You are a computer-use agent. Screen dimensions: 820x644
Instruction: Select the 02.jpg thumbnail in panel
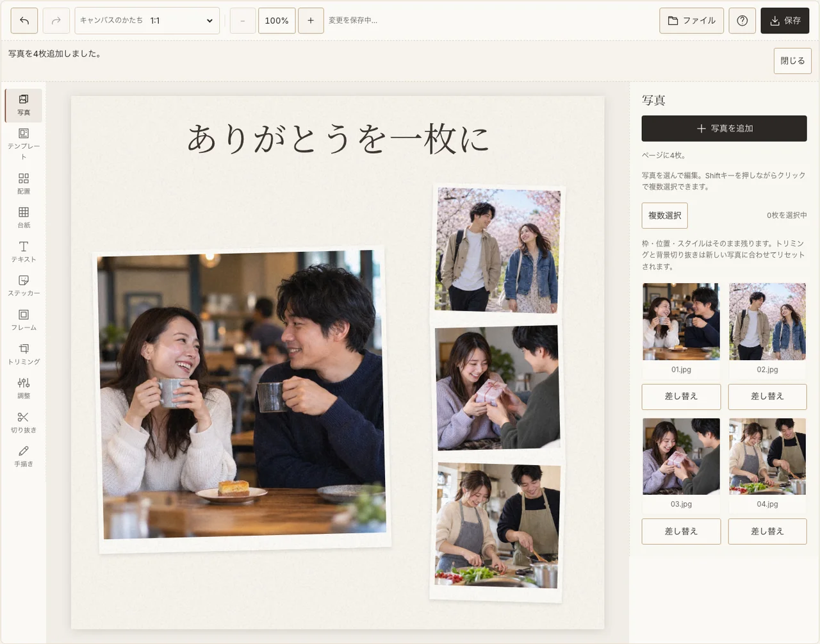click(767, 322)
